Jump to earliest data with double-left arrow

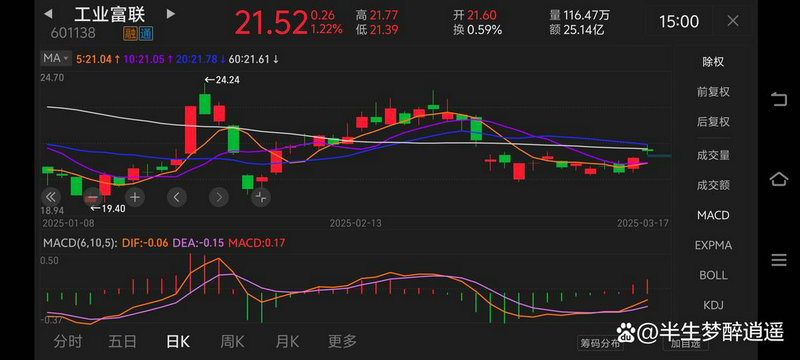tap(51, 197)
